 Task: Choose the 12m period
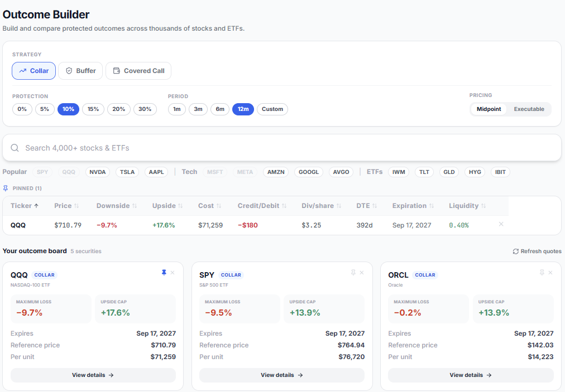coord(243,109)
